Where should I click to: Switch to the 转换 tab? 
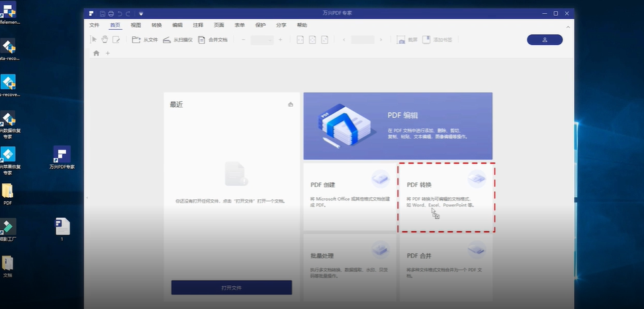[x=156, y=25]
